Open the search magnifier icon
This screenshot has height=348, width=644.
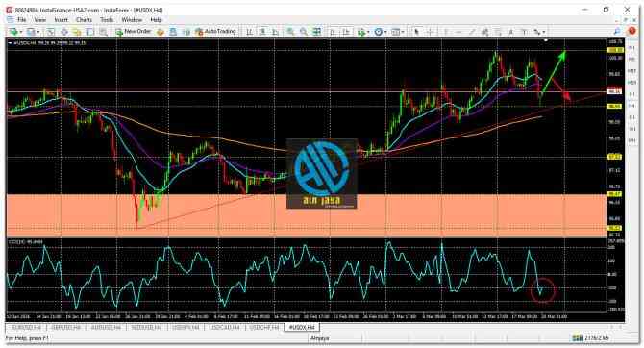click(x=617, y=31)
